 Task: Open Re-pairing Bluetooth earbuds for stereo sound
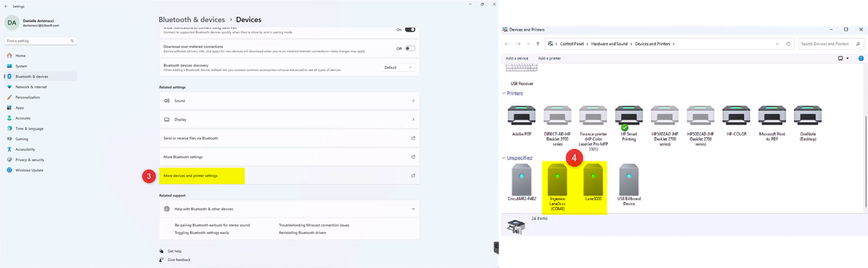tap(212, 225)
